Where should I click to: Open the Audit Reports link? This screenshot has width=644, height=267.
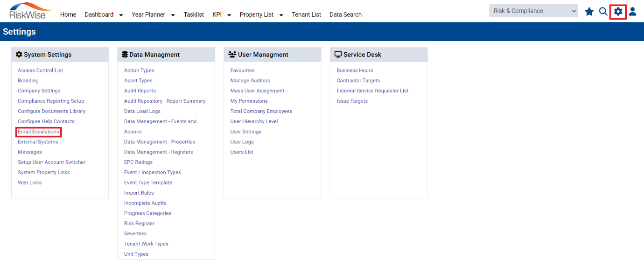[140, 91]
